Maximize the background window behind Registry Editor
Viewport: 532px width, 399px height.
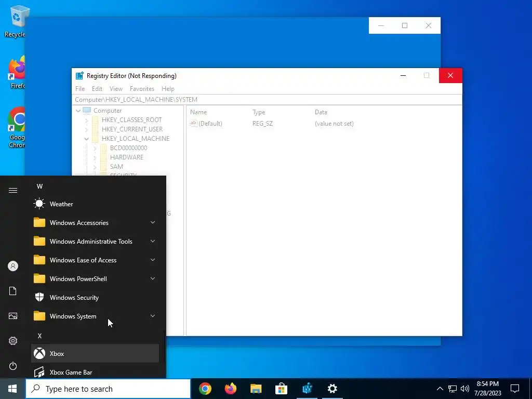coord(404,25)
